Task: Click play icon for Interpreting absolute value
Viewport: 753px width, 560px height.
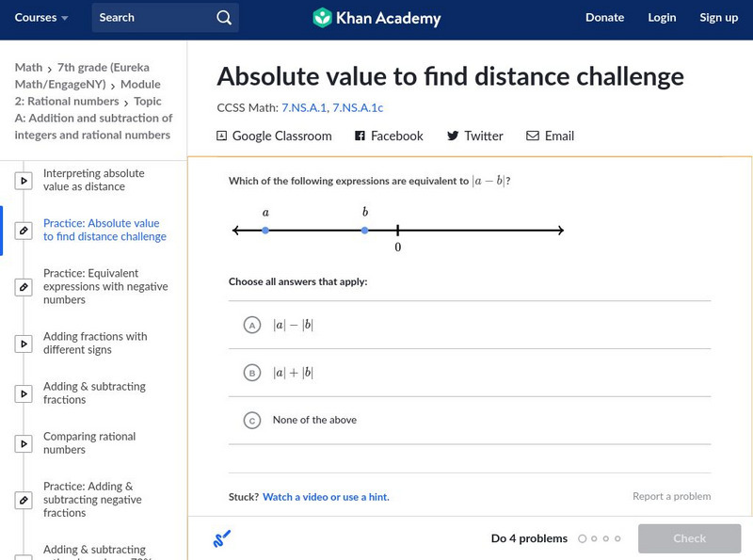Action: (x=24, y=181)
